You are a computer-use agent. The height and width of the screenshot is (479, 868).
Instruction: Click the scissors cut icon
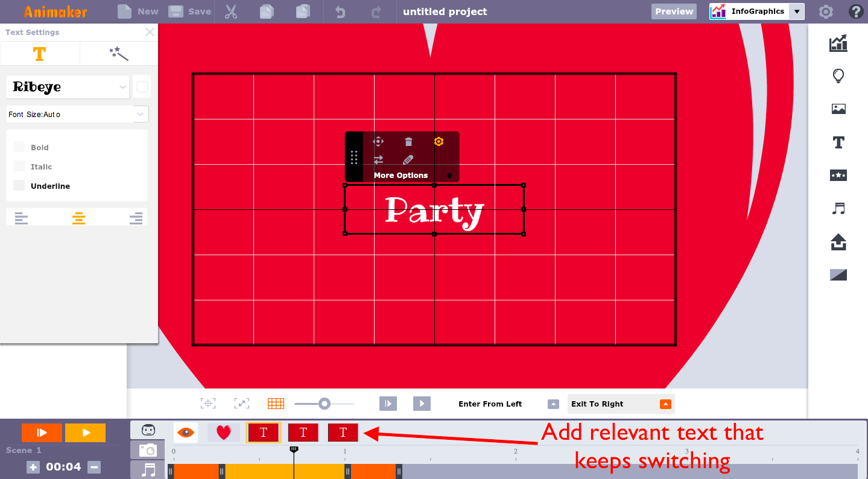tap(231, 11)
